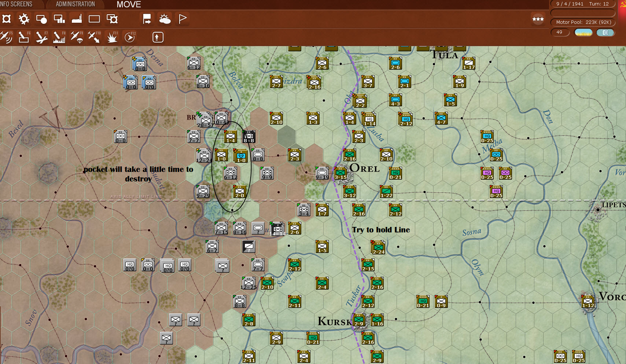Viewport: 626px width, 364px height.
Task: Select the 1-14 HQ unit counter
Action: [369, 119]
